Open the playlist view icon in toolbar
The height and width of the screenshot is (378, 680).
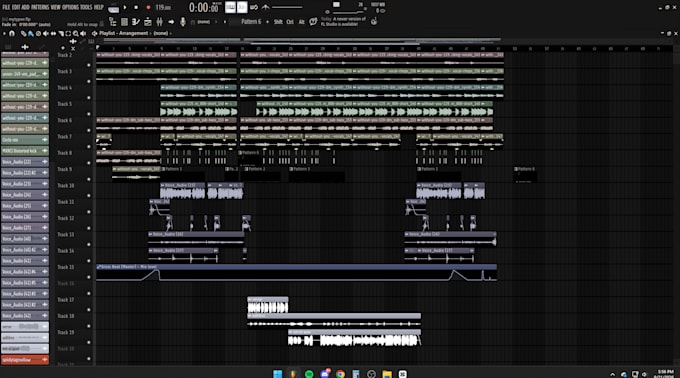tap(113, 22)
